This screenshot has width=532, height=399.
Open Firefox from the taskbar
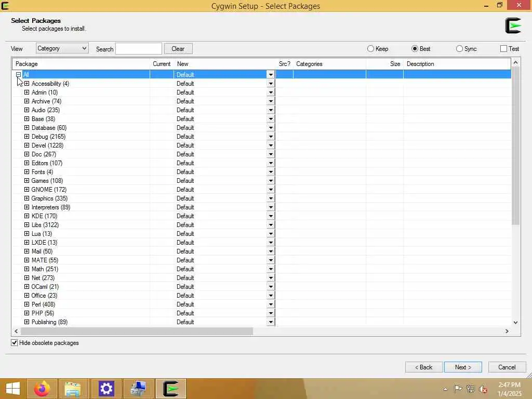(x=42, y=389)
